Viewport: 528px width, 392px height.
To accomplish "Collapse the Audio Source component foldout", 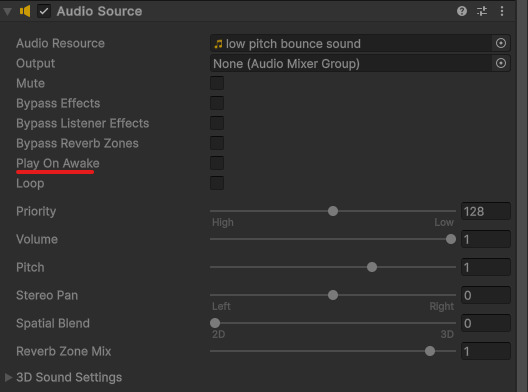I will tap(7, 12).
